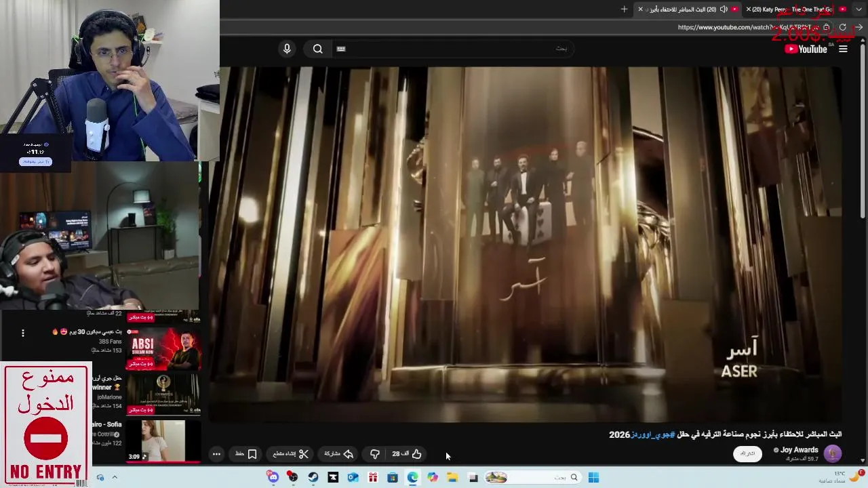The width and height of the screenshot is (868, 488).
Task: Click the main video player area
Action: pos(526,244)
